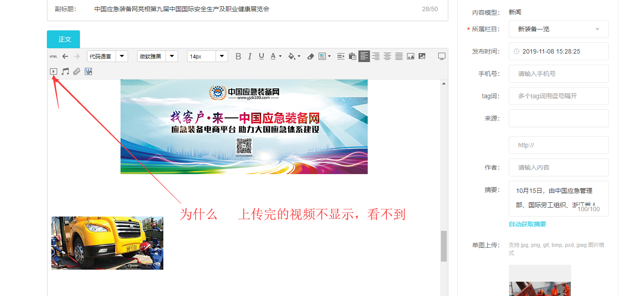
Task: Attach a file with the paperclip icon
Action: point(77,71)
